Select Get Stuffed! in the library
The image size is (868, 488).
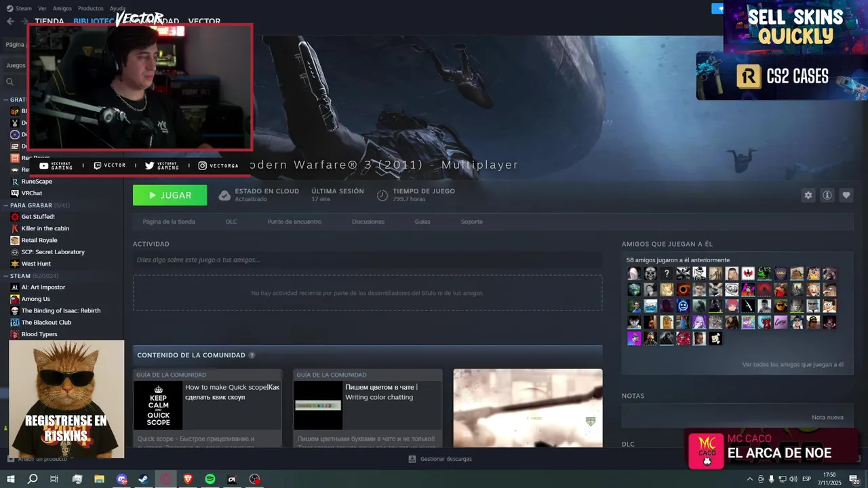(x=38, y=217)
